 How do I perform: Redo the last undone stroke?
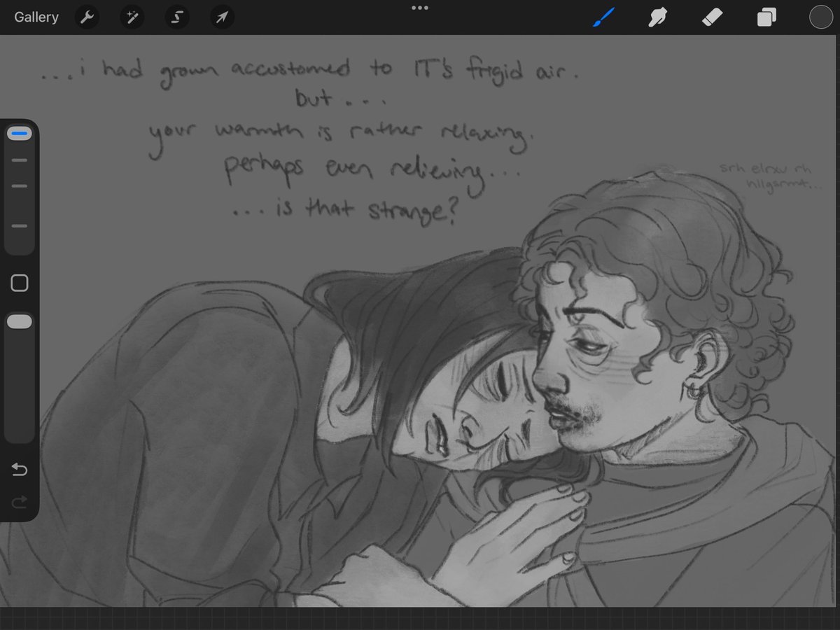coord(20,501)
